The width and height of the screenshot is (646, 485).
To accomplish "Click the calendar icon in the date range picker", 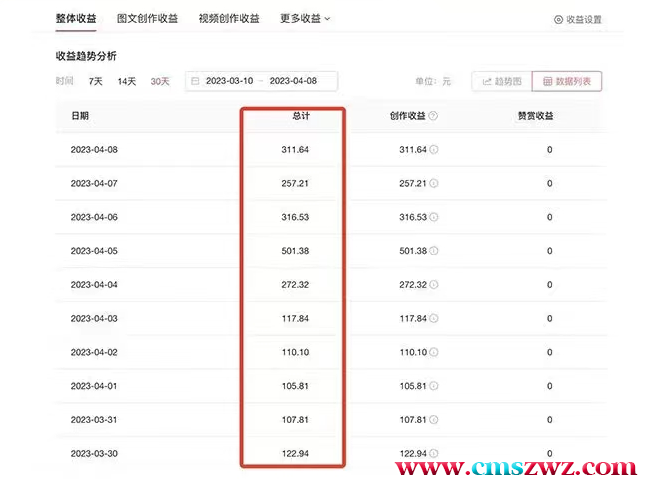I will (x=195, y=81).
